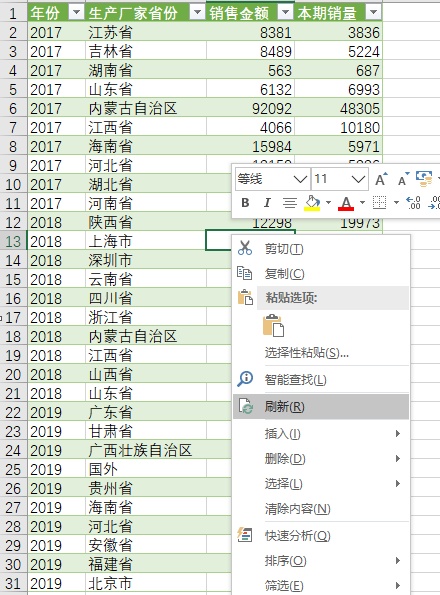Select row header 1
This screenshot has width=440, height=595.
click(13, 13)
